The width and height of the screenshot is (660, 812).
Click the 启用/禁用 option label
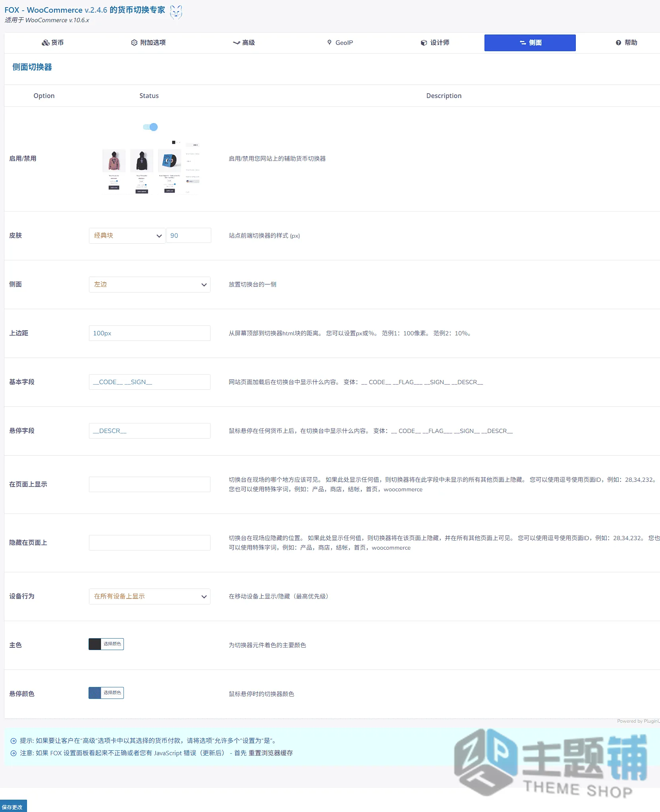coord(23,159)
